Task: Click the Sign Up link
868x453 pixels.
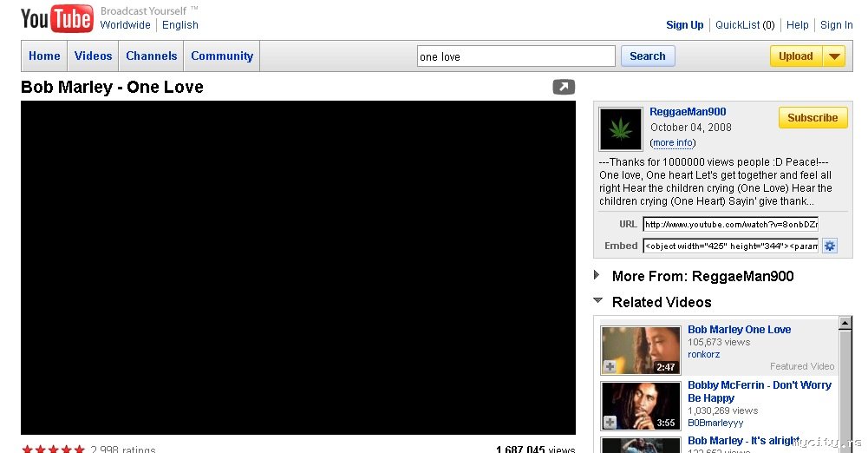Action: (685, 25)
